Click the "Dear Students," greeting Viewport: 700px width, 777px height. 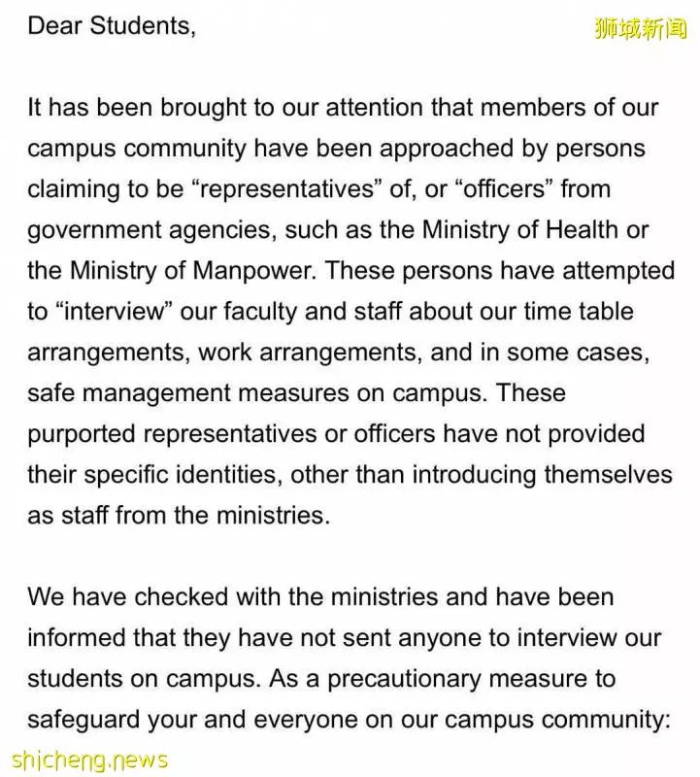coord(112,26)
